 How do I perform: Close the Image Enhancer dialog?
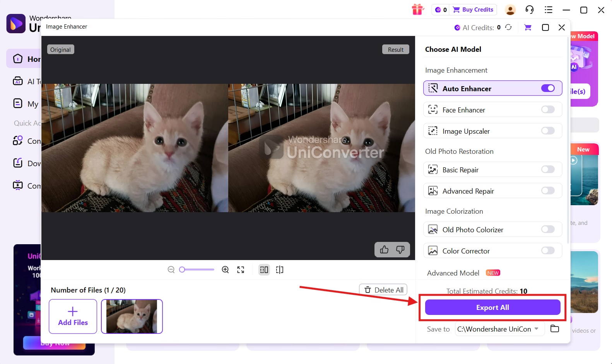pos(562,27)
